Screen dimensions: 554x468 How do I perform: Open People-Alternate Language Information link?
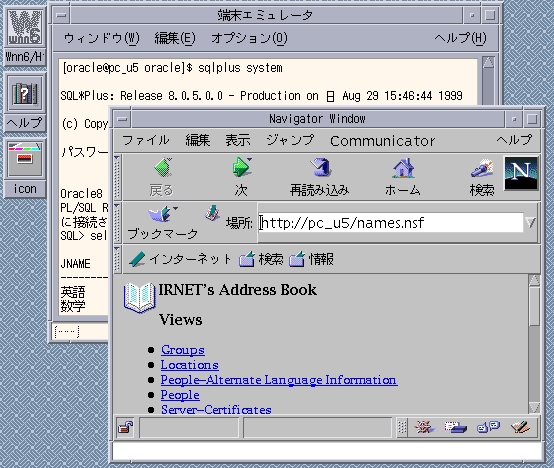tap(279, 380)
